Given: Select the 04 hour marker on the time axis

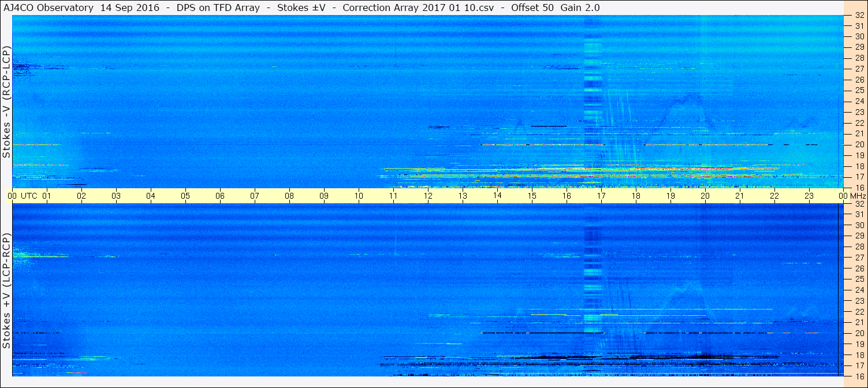Looking at the screenshot, I should (151, 196).
